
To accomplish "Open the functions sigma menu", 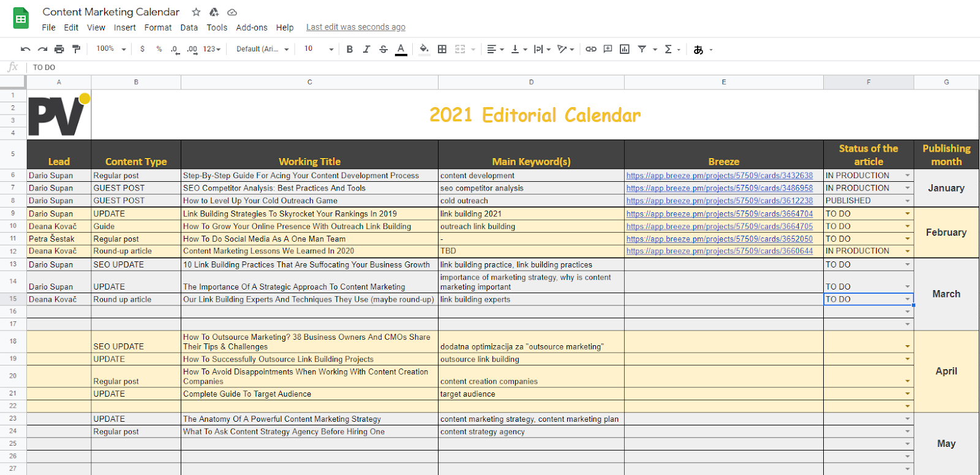I will 668,49.
